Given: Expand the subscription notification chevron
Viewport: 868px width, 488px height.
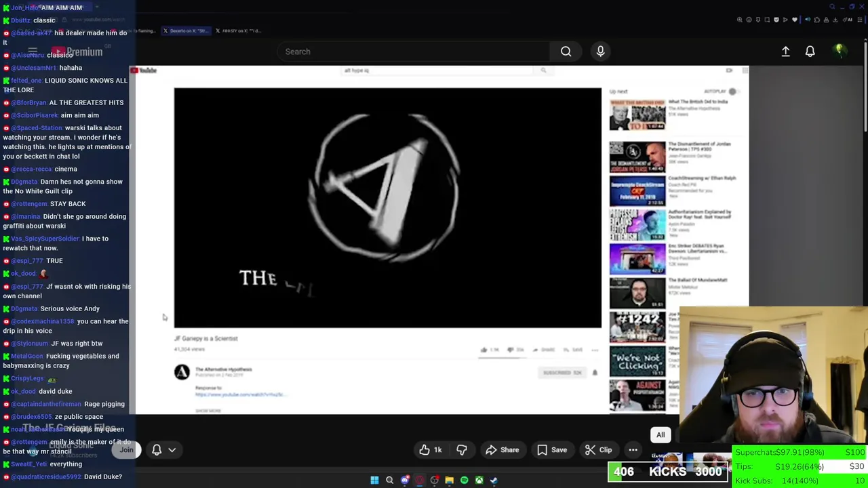Looking at the screenshot, I should pos(172,450).
